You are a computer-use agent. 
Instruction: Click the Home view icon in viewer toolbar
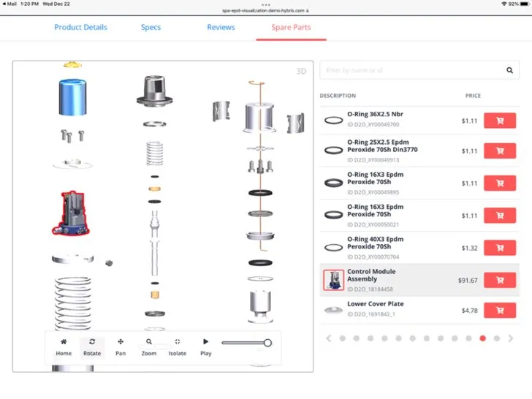64,346
